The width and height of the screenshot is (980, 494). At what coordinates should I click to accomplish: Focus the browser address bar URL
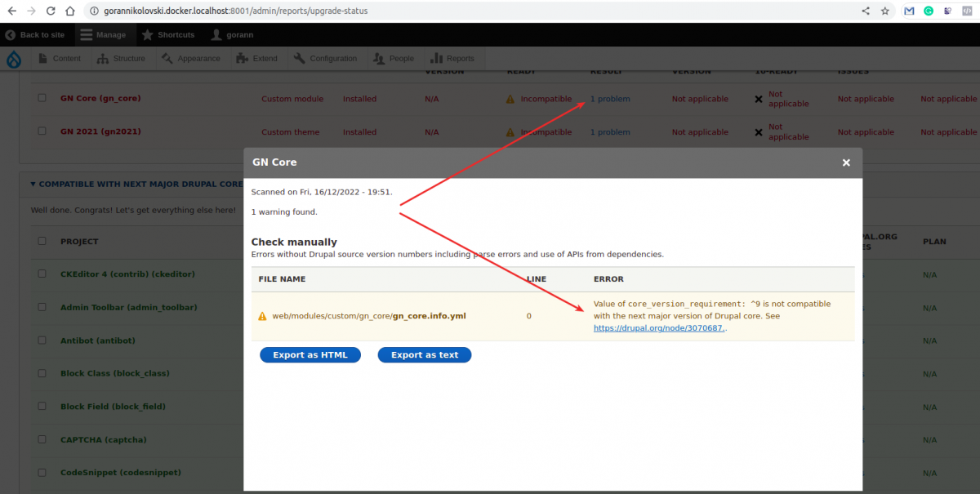click(x=235, y=11)
